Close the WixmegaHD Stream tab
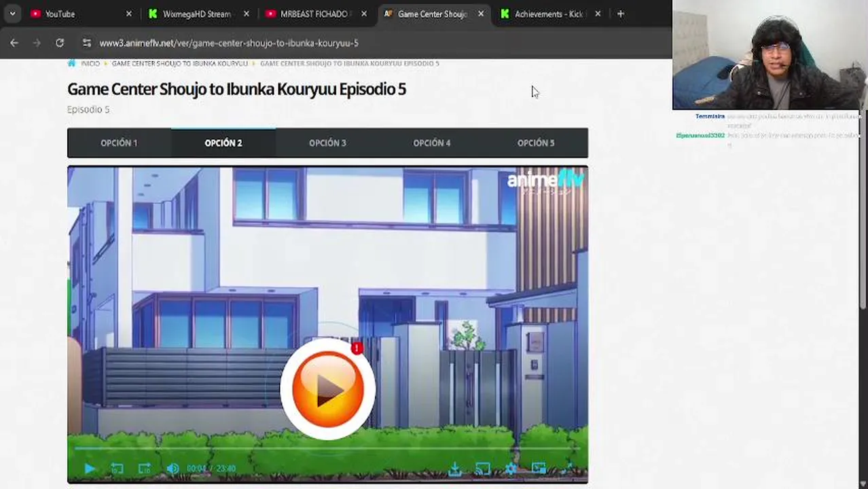The height and width of the screenshot is (489, 868). click(x=246, y=14)
